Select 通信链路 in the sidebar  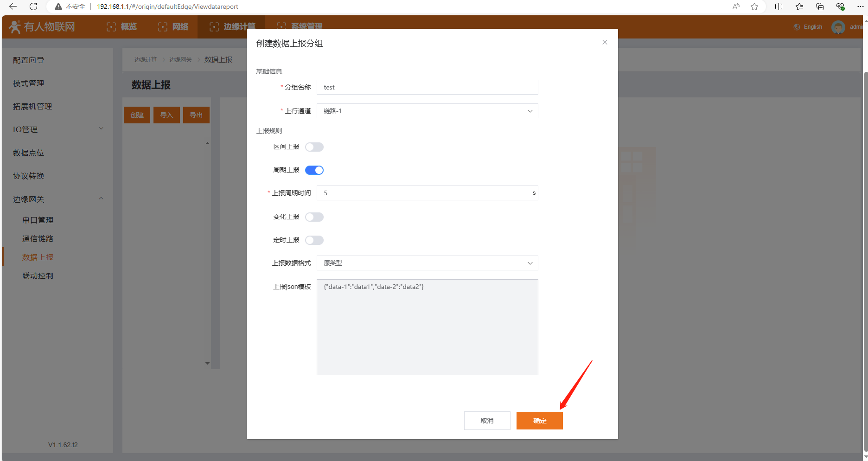pyautogui.click(x=38, y=238)
